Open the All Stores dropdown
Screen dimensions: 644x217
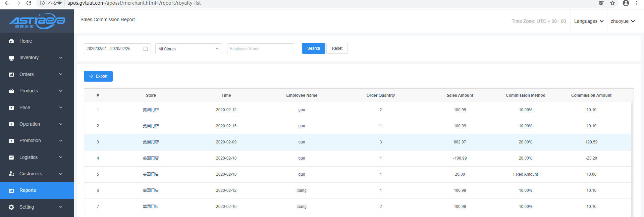point(189,49)
